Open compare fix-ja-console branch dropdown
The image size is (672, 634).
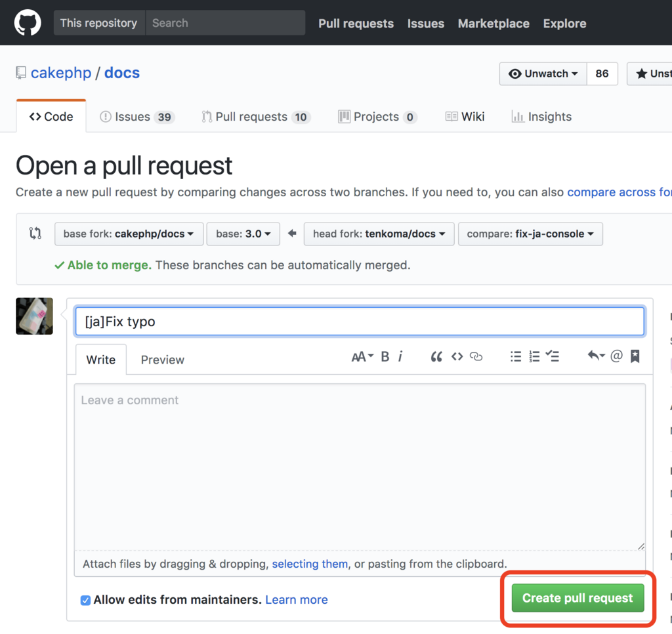(530, 234)
